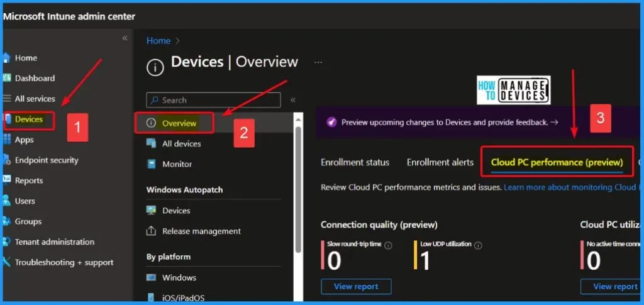The height and width of the screenshot is (305, 644).
Task: Click Preview upcoming changes to Devices banner
Action: 450,123
